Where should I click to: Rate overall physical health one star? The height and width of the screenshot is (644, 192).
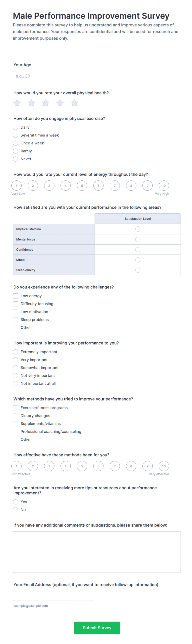17,103
